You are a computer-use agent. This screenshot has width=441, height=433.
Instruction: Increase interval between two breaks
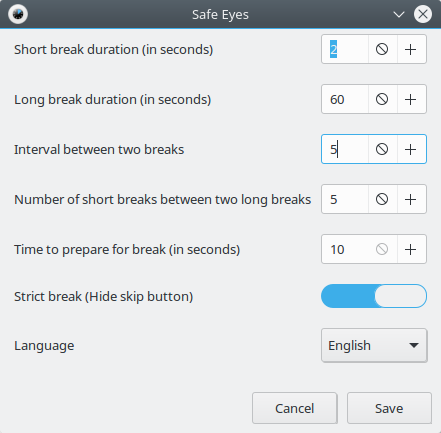(411, 149)
